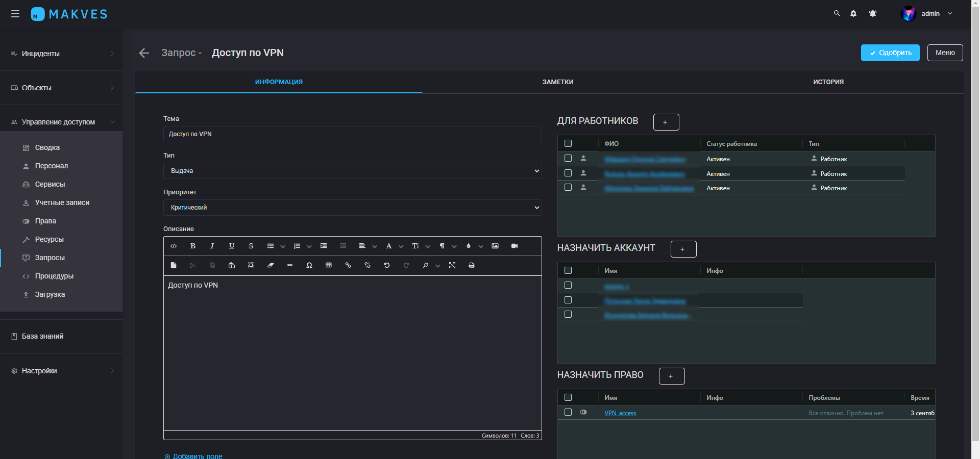The image size is (980, 459).
Task: Check the VPN_access right row checkbox
Action: coord(568,412)
